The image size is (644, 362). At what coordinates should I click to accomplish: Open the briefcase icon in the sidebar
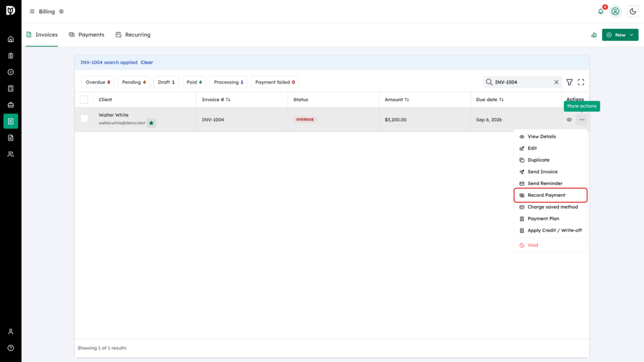click(x=11, y=105)
